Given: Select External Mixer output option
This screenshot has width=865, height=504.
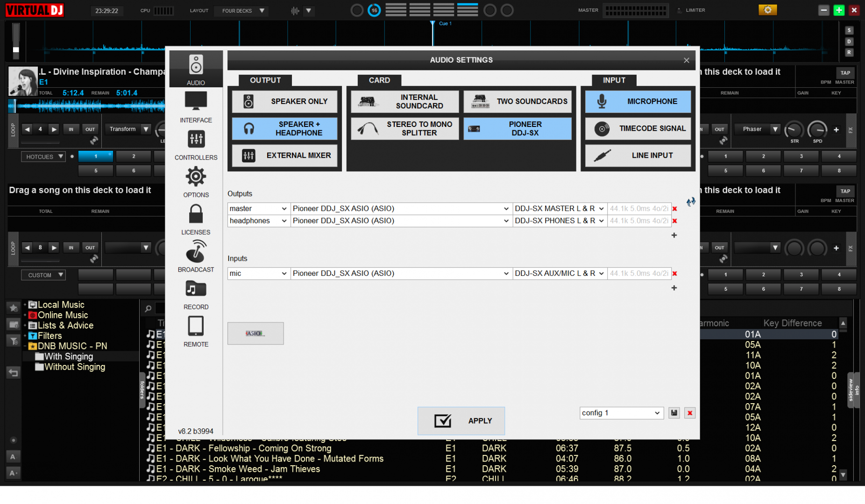Looking at the screenshot, I should click(284, 155).
